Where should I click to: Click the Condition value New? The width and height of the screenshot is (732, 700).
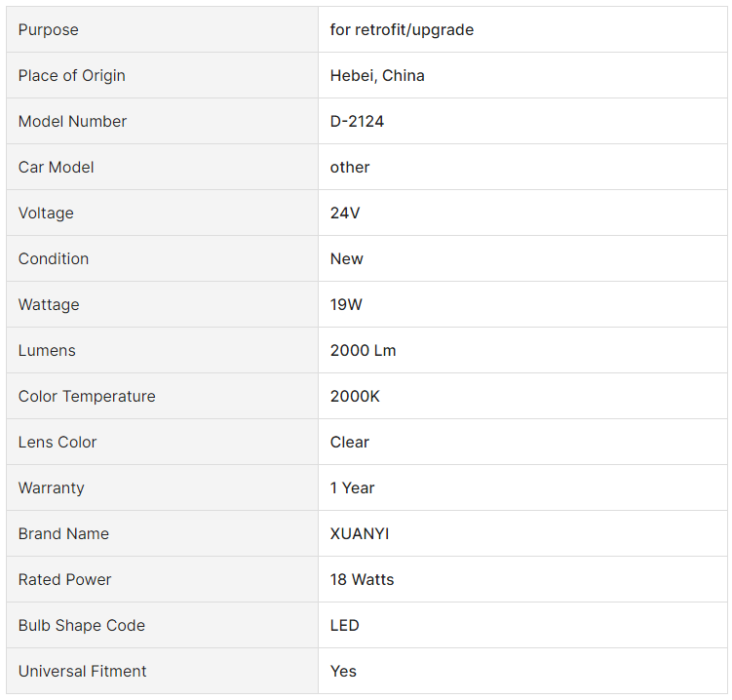click(x=346, y=258)
